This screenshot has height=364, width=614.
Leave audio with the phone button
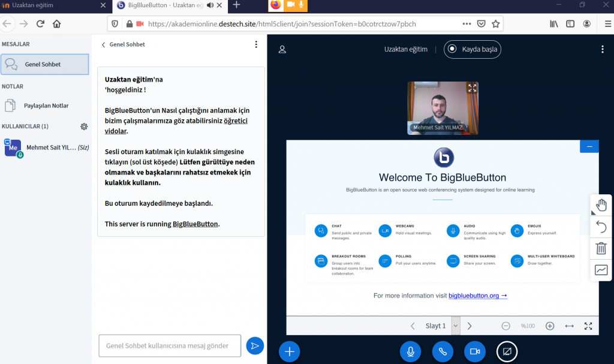pyautogui.click(x=443, y=351)
